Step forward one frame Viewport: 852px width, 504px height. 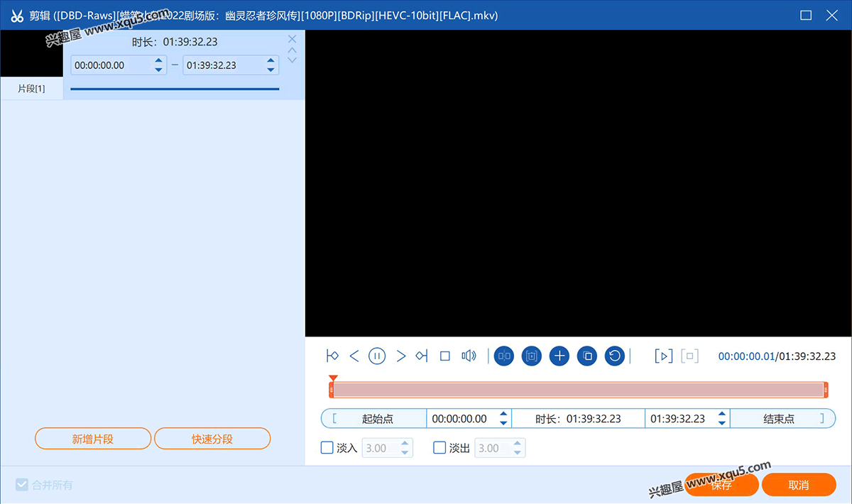tap(401, 356)
